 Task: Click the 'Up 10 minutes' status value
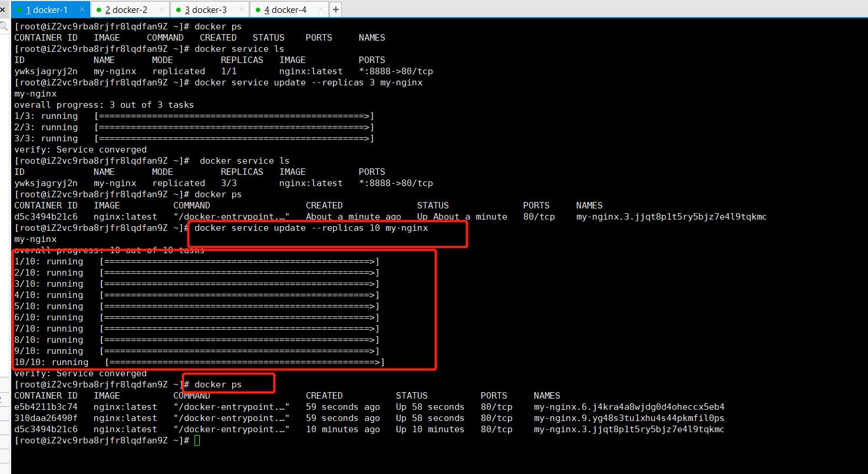[430, 429]
